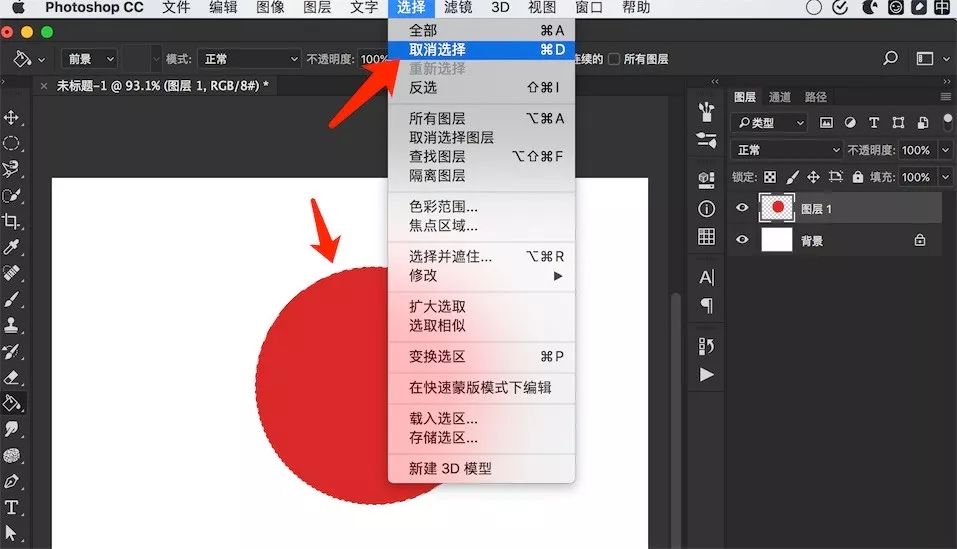Open the layer opacity 100% dropdown arrow

(945, 150)
